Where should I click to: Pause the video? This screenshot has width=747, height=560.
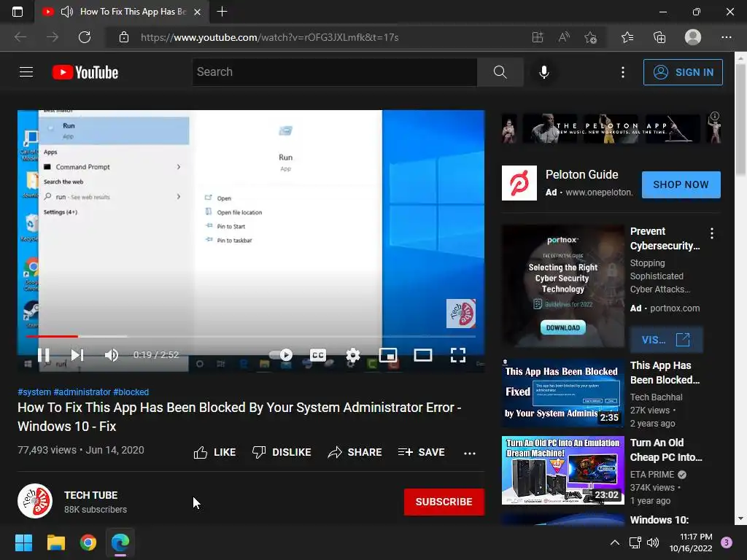pyautogui.click(x=44, y=355)
